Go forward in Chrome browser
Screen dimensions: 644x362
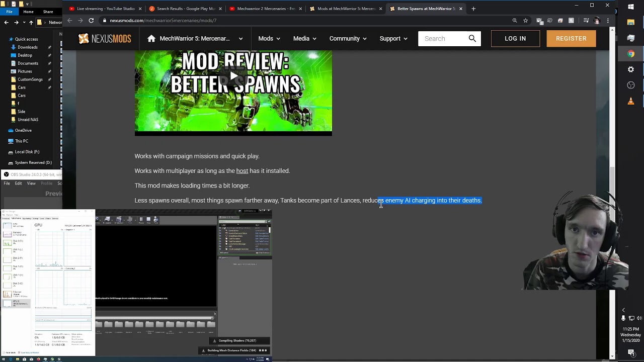tap(80, 21)
